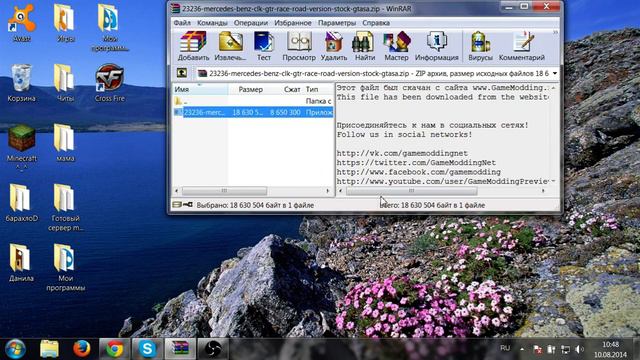This screenshot has height=360, width=640.
Task: Open the Мои программы folder near Данила
Action: 65,268
